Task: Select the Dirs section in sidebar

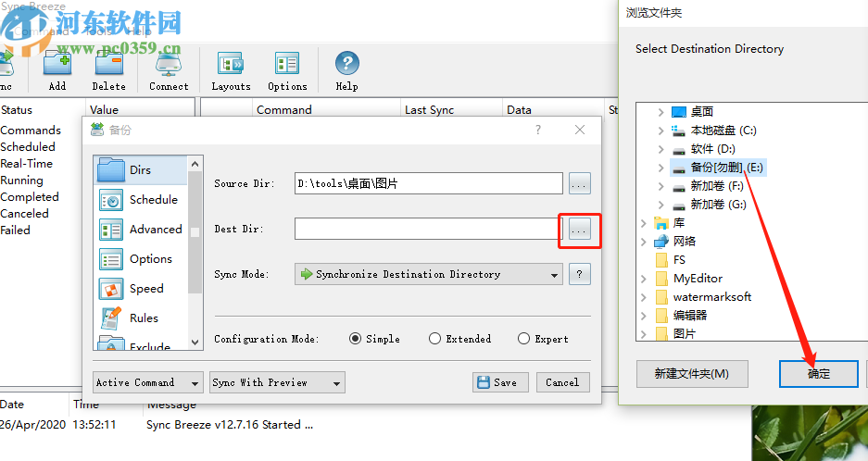Action: point(141,170)
